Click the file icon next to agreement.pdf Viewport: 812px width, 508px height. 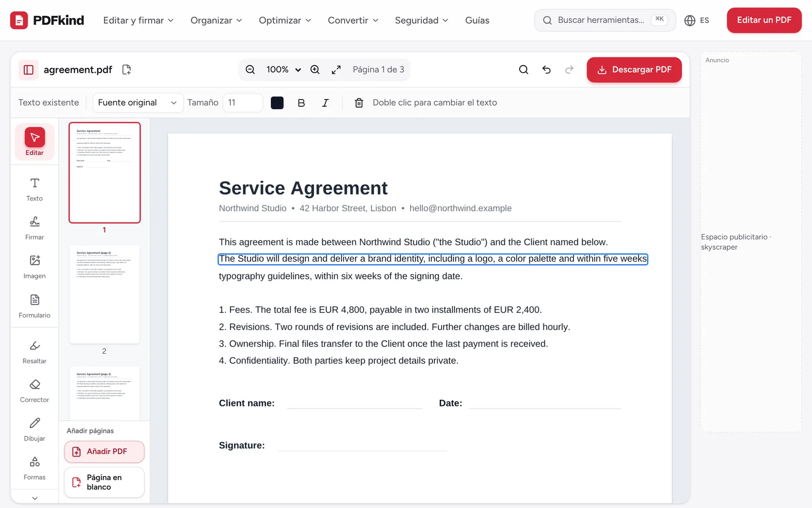click(x=127, y=70)
